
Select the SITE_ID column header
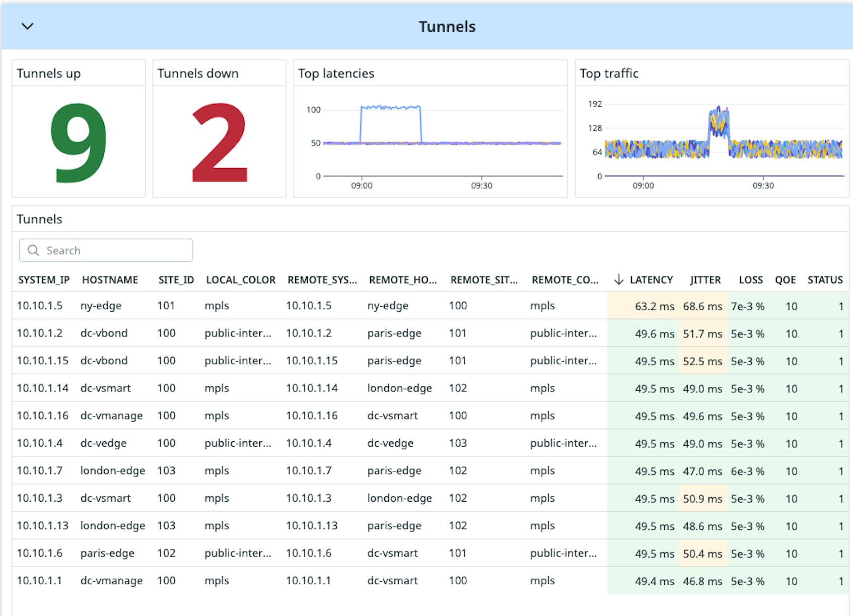(x=175, y=280)
